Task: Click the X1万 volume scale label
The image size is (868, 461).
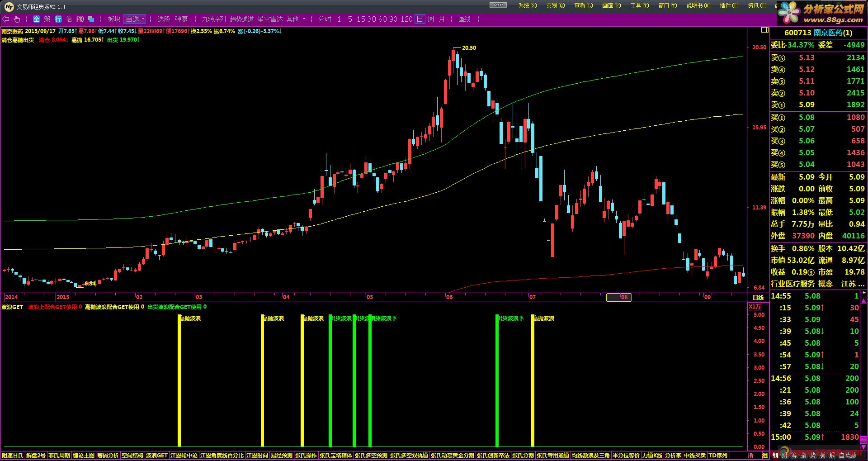Action: click(x=755, y=307)
